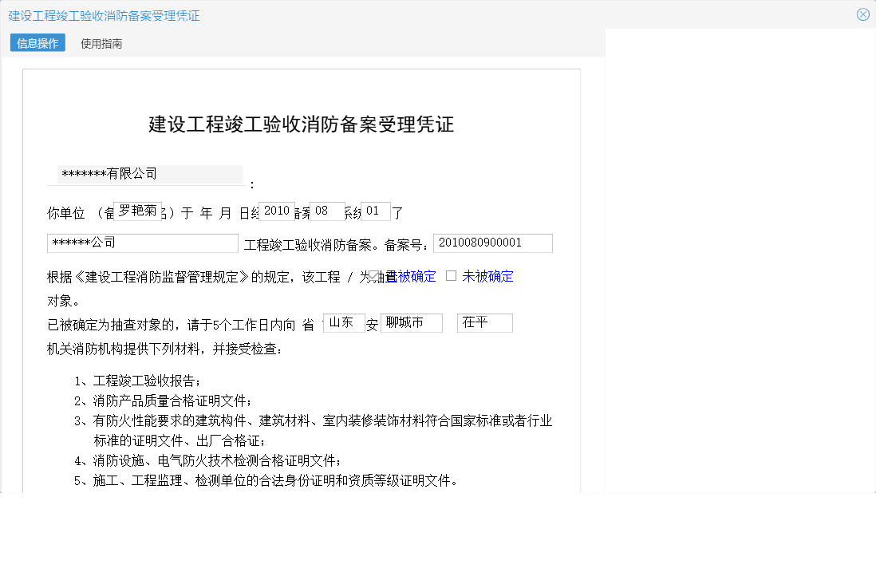Switch to the 信息操作 tab
Screen dimensions: 876x588
[x=36, y=43]
